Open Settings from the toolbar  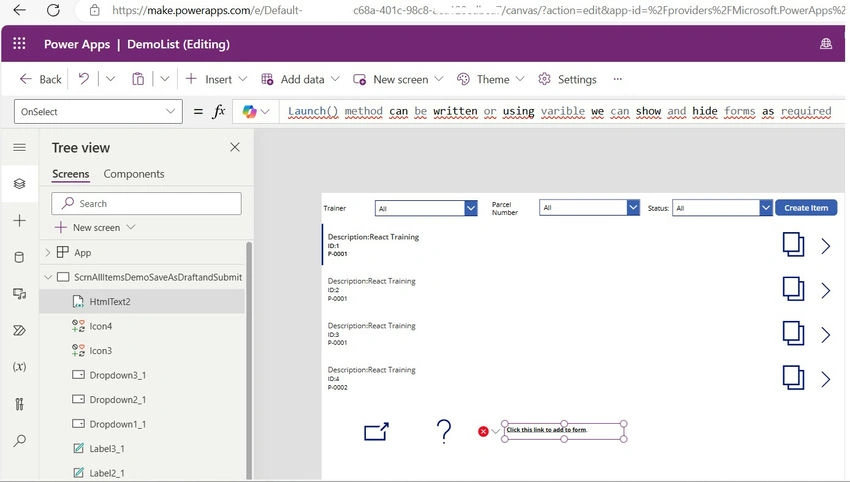(567, 79)
